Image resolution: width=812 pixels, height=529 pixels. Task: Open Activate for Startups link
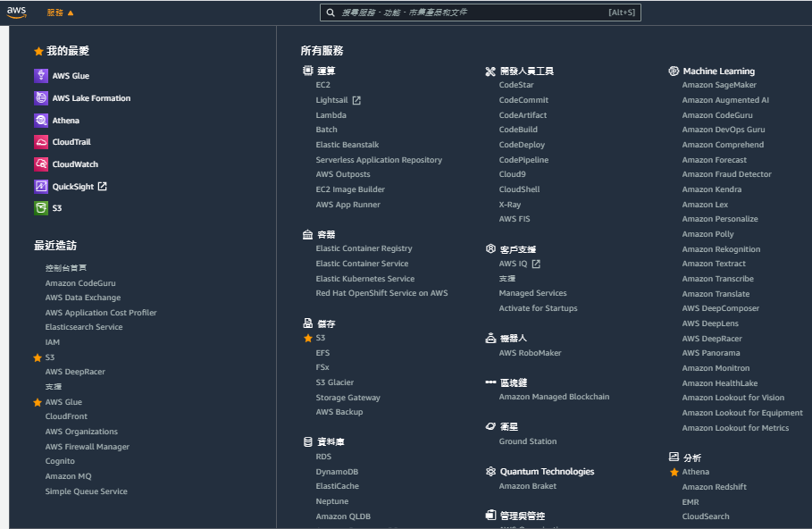click(x=538, y=308)
